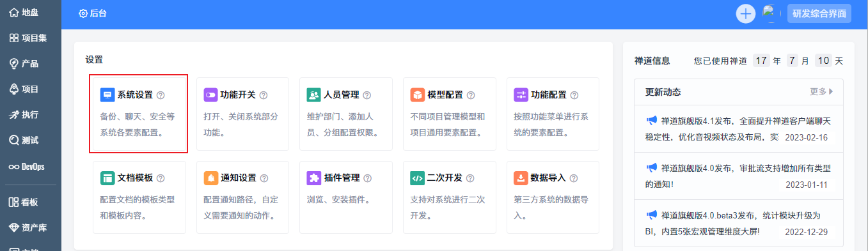Image resolution: width=868 pixels, height=251 pixels.
Task: Click help question mark beside 系统设置
Action: [x=161, y=95]
